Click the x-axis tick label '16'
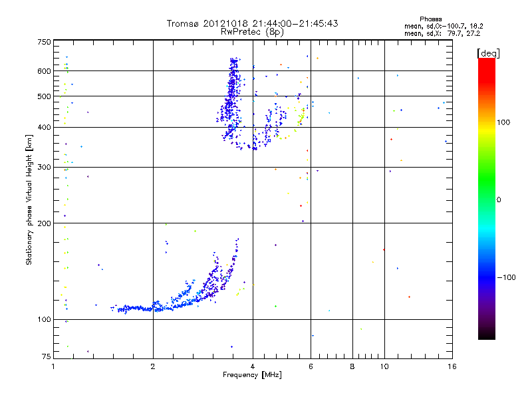The height and width of the screenshot is (399, 532). (452, 366)
